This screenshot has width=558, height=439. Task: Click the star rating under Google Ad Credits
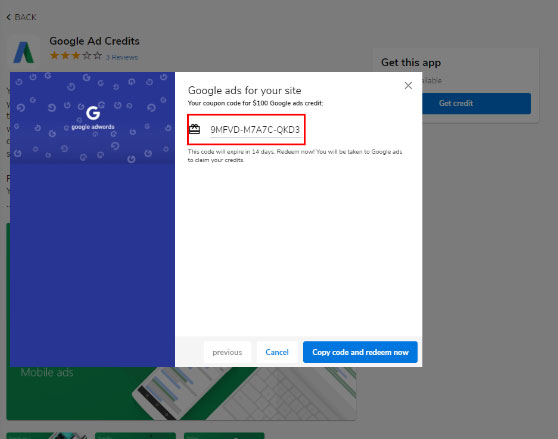point(76,56)
